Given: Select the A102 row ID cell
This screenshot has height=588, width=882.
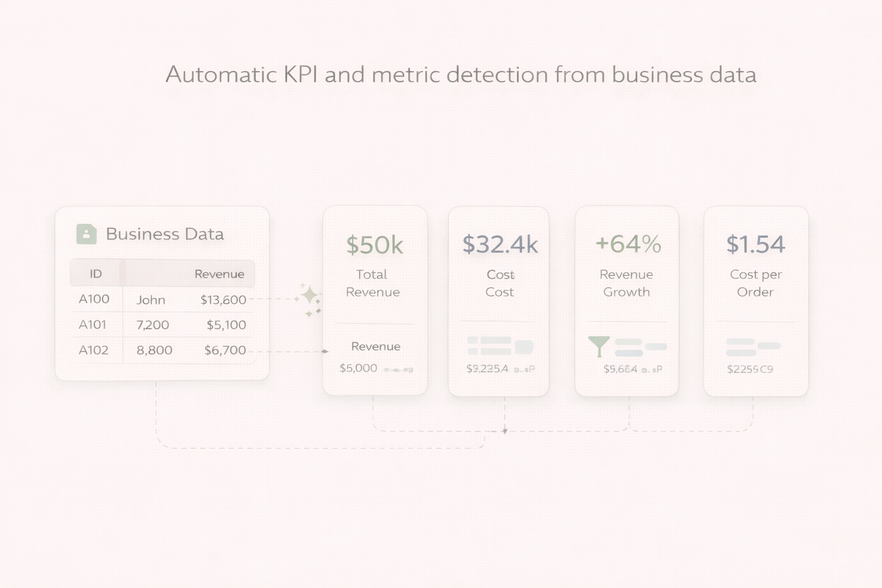Looking at the screenshot, I should [x=94, y=350].
